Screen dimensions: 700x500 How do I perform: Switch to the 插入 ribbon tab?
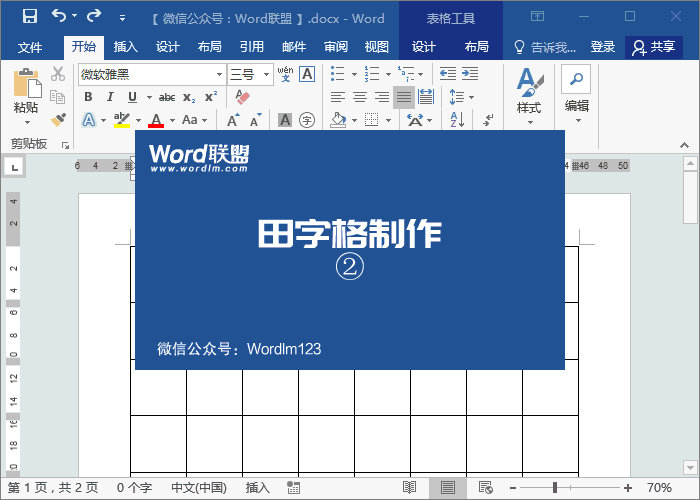click(125, 46)
